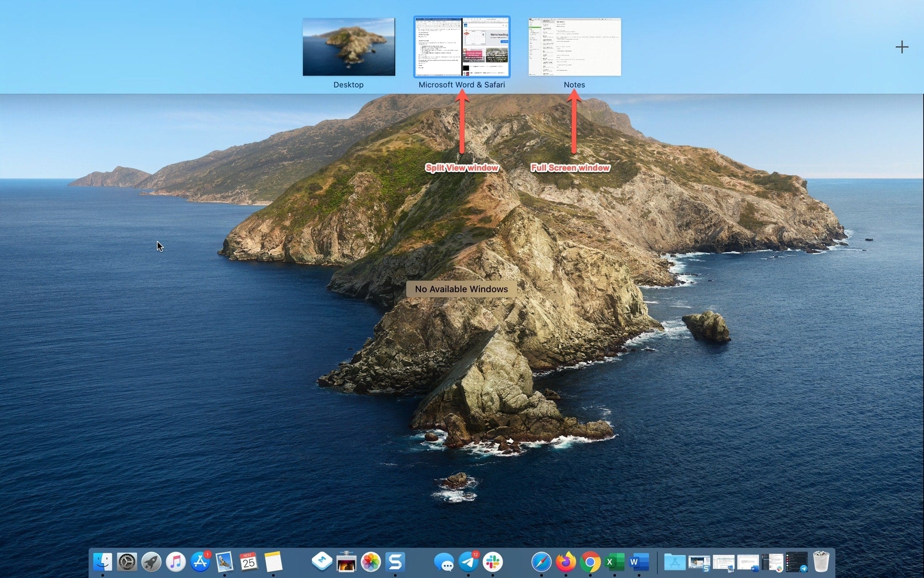
Task: Open Google Chrome from Dock
Action: tap(590, 562)
